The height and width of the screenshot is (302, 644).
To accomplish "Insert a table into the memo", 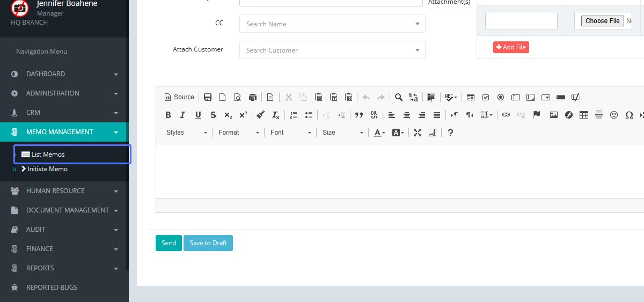I will (584, 115).
